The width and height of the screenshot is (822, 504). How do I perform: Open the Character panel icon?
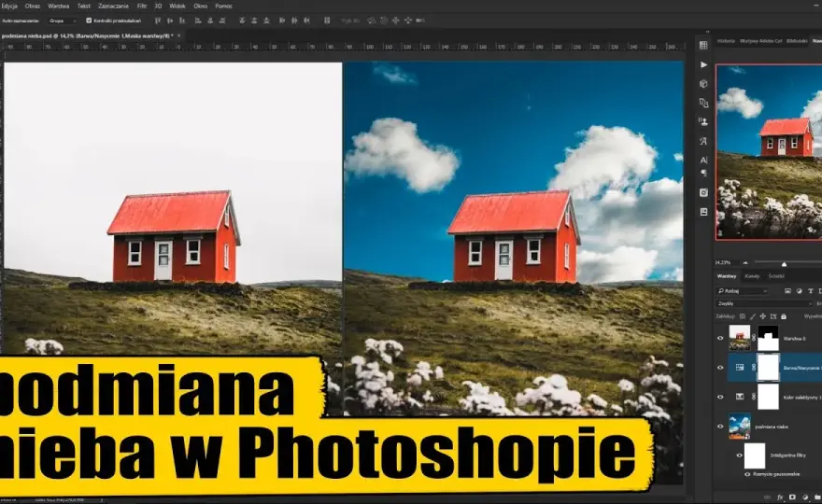pyautogui.click(x=703, y=160)
